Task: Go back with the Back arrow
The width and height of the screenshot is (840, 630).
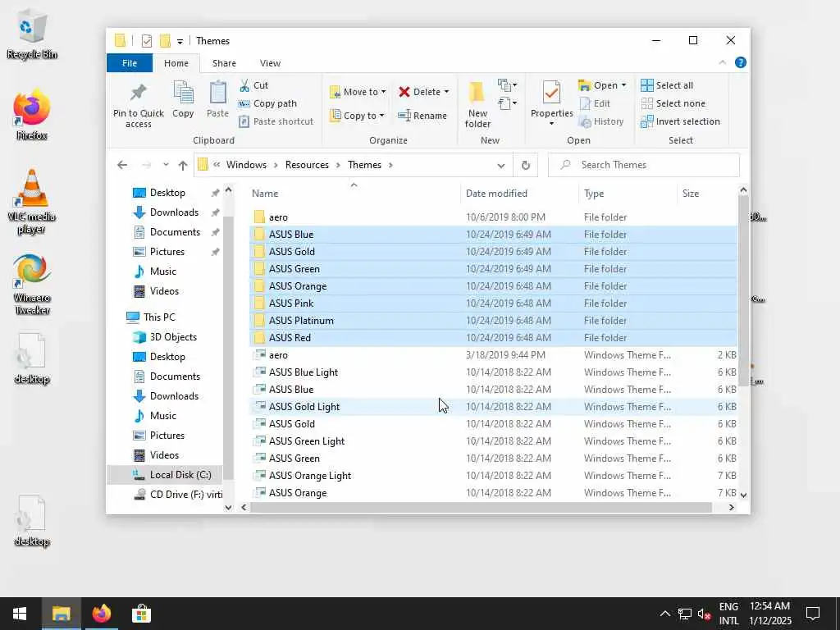Action: point(122,165)
